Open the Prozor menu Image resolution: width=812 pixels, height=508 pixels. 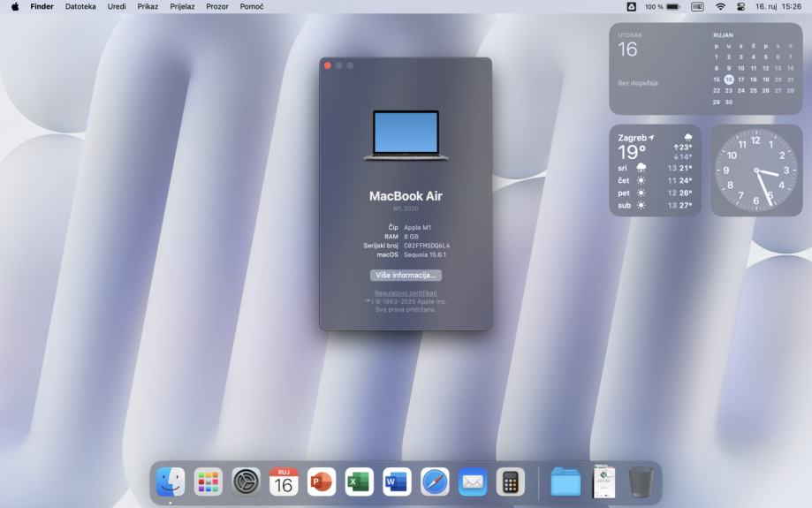click(x=217, y=6)
